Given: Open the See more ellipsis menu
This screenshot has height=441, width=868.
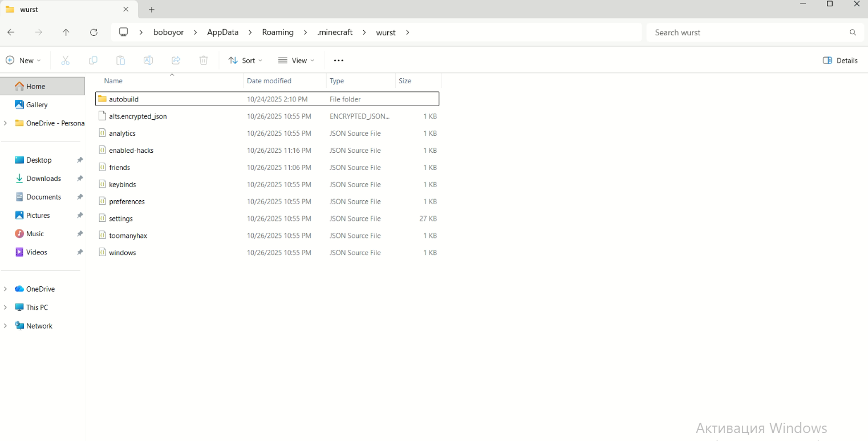Looking at the screenshot, I should tap(339, 60).
